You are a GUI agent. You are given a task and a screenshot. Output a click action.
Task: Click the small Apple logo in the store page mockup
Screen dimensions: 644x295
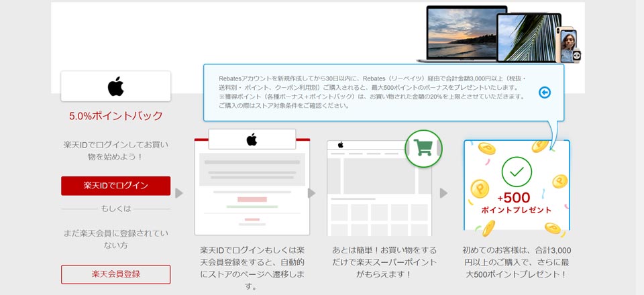341,145
